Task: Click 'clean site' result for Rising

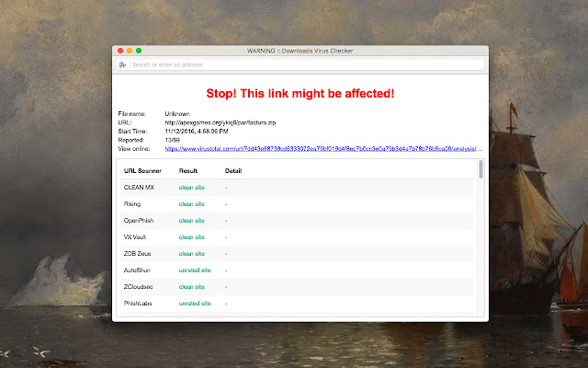Action: click(x=192, y=204)
